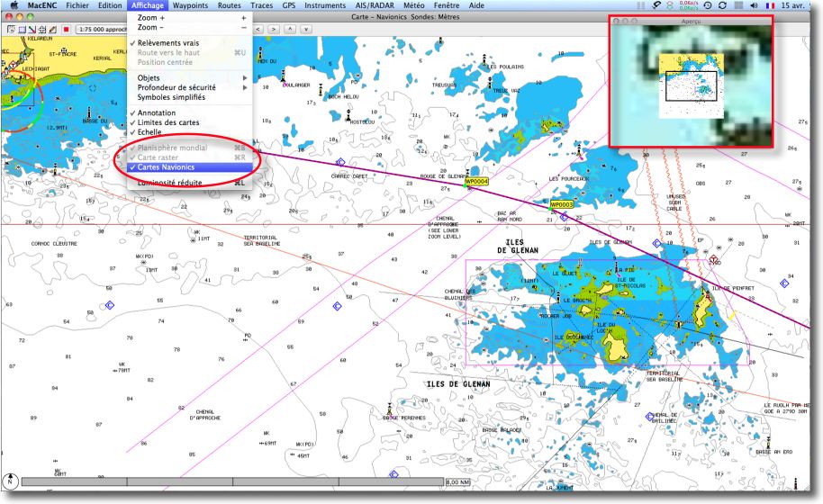The width and height of the screenshot is (823, 504).
Task: Select Luminosité réduite menu entry
Action: click(189, 183)
